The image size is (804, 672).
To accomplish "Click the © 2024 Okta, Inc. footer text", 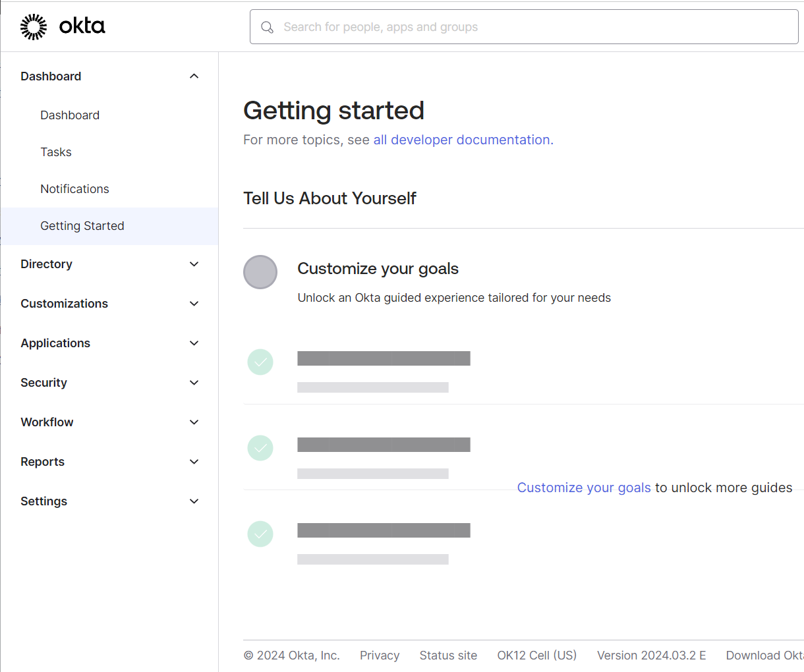I will (x=292, y=656).
